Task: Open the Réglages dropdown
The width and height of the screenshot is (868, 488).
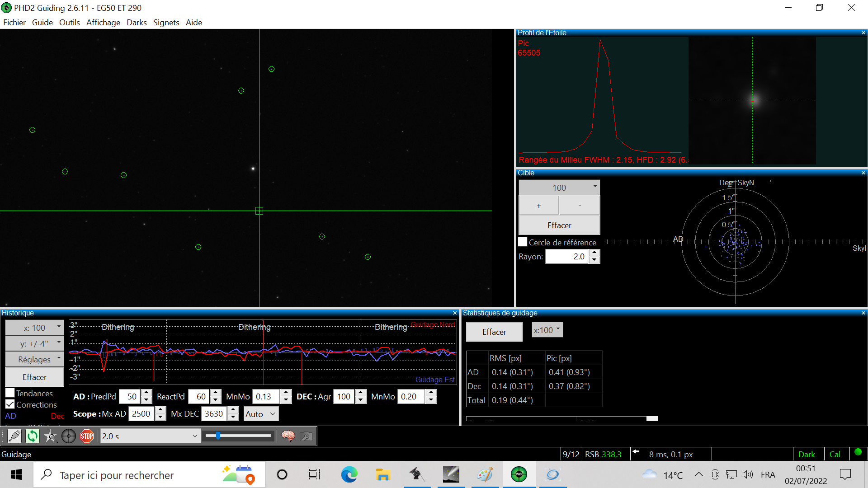Action: pos(34,359)
